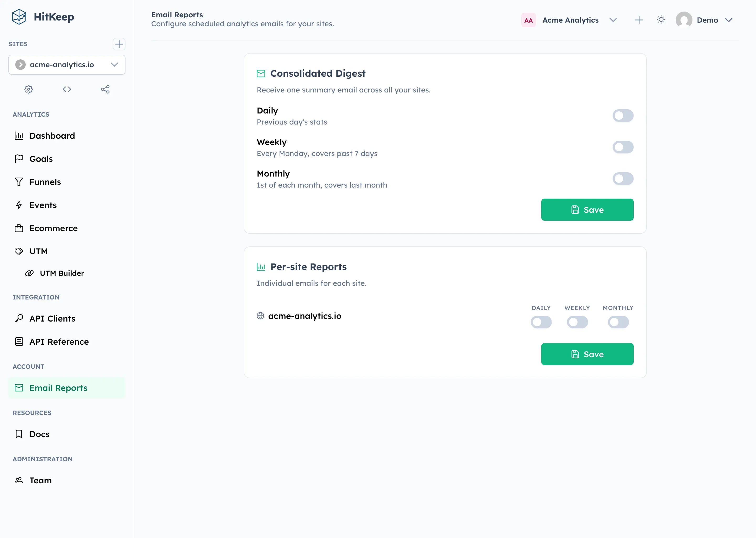Click the Events lightning icon
The width and height of the screenshot is (756, 538).
[19, 205]
